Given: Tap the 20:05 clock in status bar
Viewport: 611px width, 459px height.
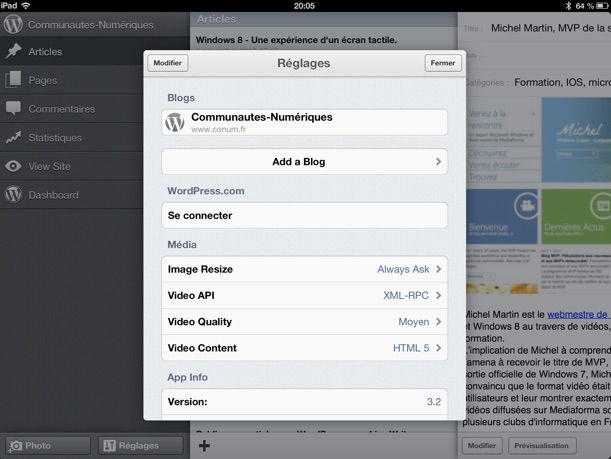Looking at the screenshot, I should point(304,6).
